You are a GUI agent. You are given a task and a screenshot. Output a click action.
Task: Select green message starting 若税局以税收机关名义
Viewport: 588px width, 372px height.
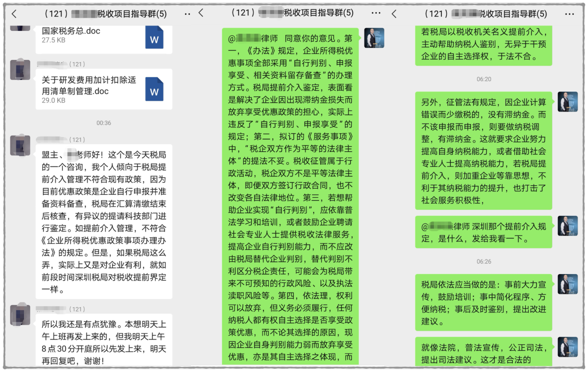483,45
